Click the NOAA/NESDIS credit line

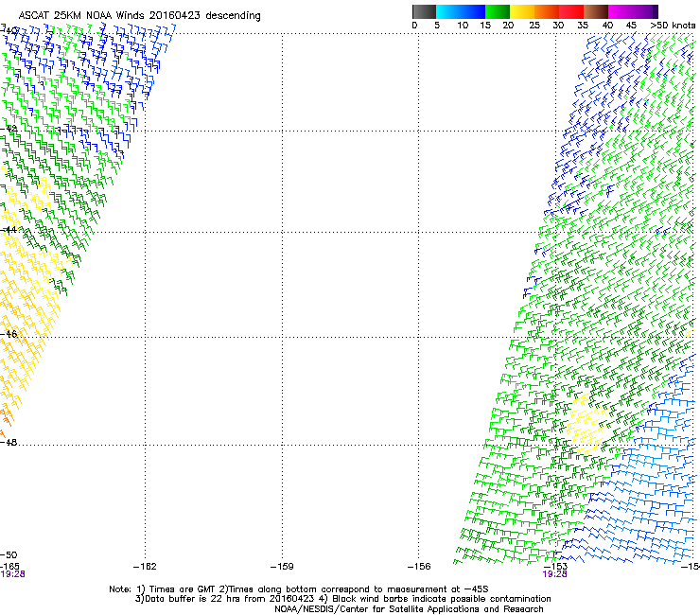(x=409, y=609)
